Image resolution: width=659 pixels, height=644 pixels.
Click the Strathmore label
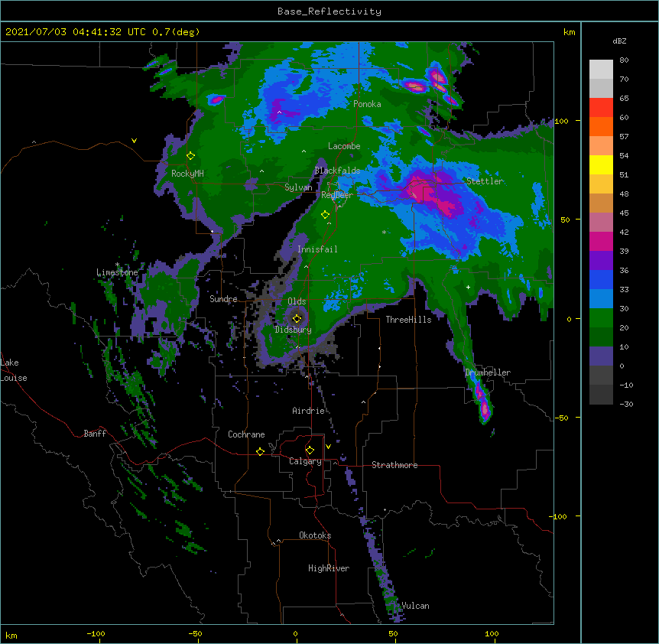[x=394, y=465]
